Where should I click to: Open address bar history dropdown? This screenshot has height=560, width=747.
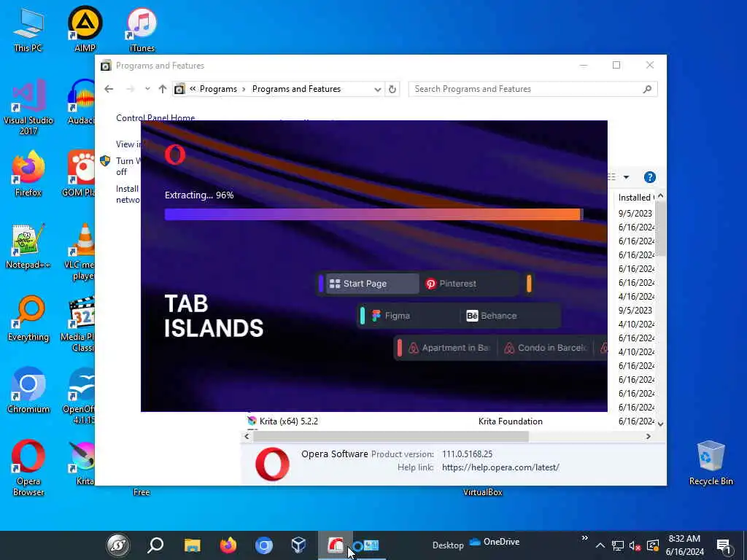point(377,89)
